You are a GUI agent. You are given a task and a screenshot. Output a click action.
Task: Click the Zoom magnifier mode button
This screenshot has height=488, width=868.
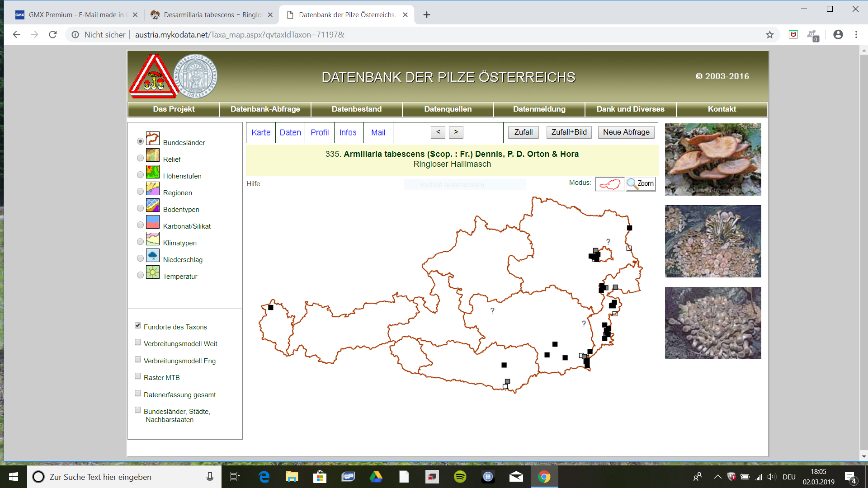coord(641,183)
